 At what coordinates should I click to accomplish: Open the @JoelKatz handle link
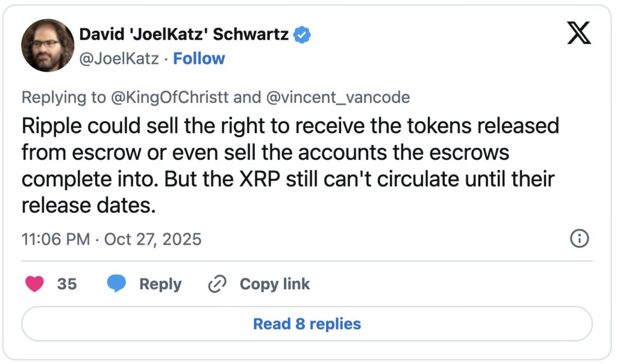click(x=119, y=58)
